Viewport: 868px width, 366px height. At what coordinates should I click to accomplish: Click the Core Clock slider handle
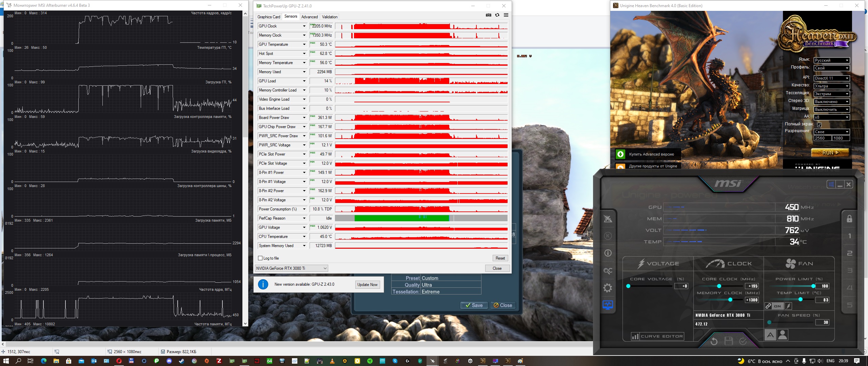(x=719, y=286)
